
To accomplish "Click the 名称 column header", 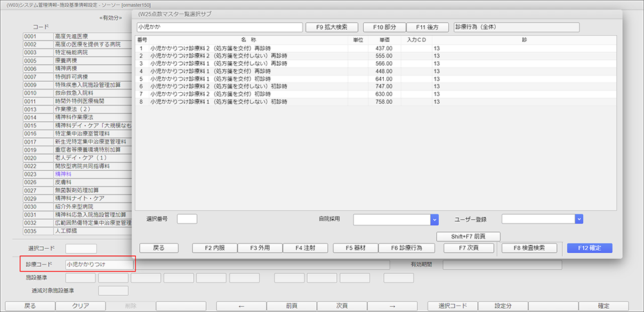I will [249, 40].
